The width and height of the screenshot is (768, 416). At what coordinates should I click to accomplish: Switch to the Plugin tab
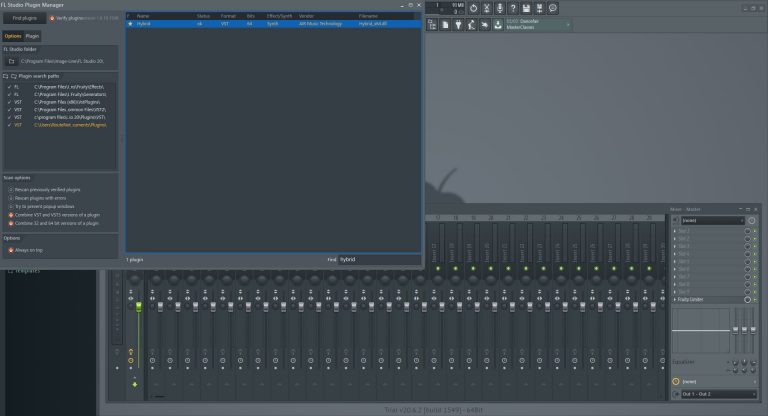[33, 36]
